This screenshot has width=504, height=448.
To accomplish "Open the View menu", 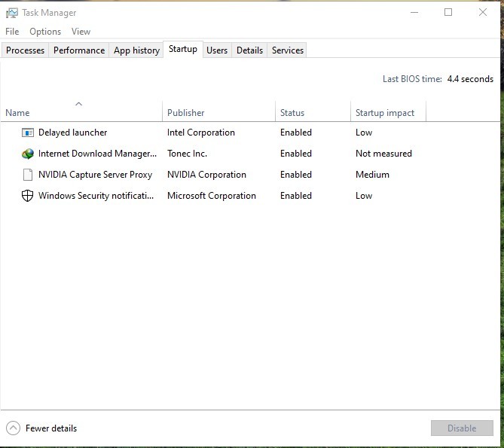I will click(81, 32).
